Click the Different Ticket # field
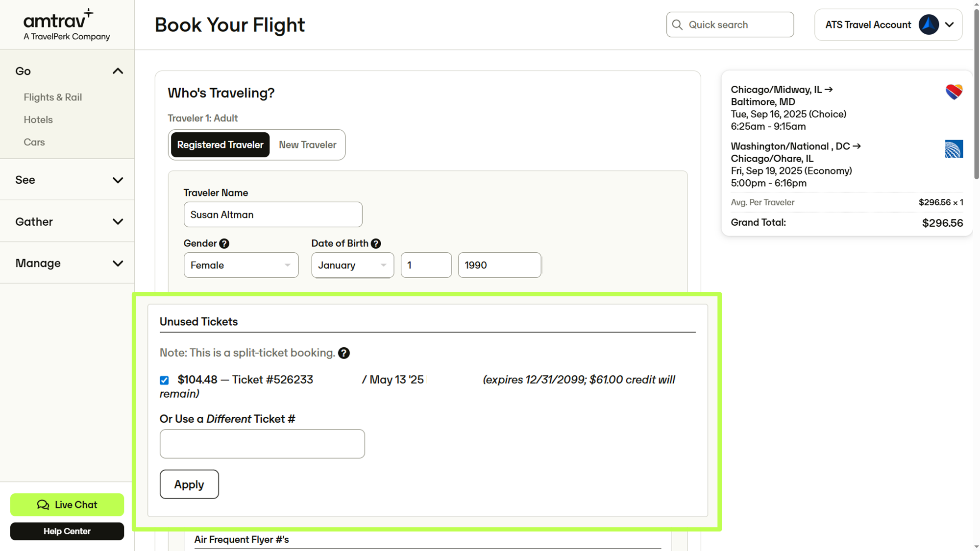 (x=262, y=444)
